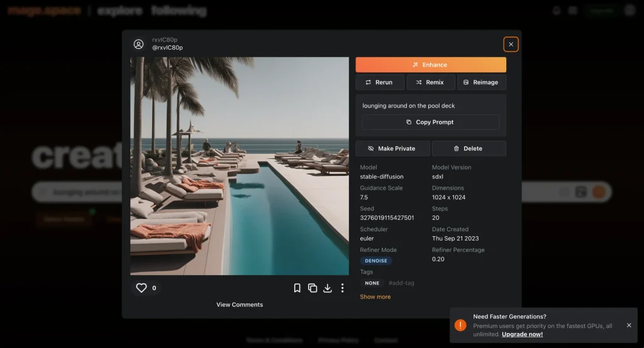Toggle image visibility with Make Private

(393, 148)
